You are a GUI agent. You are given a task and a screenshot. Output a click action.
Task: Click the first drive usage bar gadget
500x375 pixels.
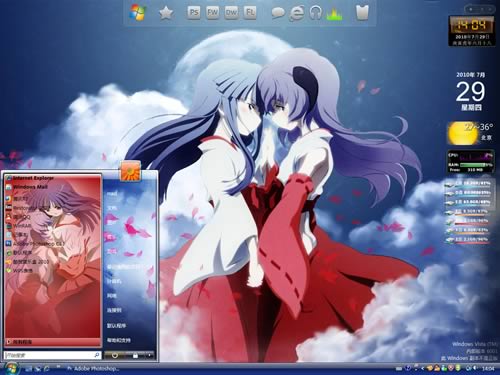click(468, 183)
